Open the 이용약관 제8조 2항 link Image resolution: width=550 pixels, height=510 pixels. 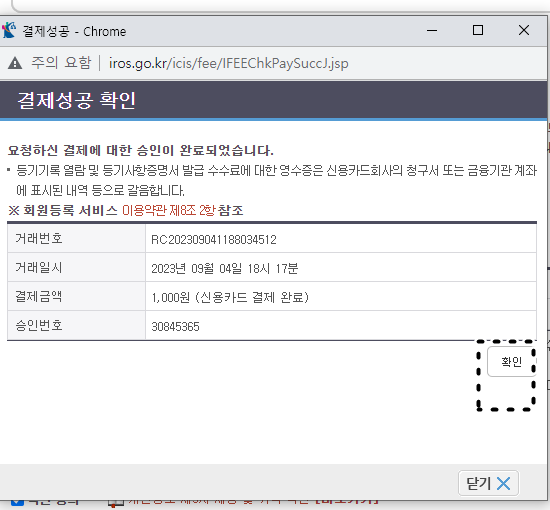click(168, 210)
